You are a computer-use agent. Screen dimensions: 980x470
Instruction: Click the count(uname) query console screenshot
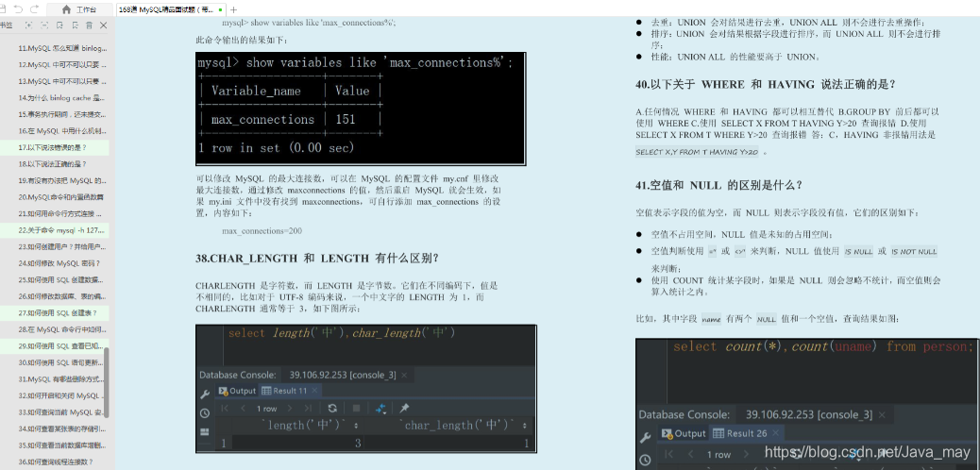[807, 404]
